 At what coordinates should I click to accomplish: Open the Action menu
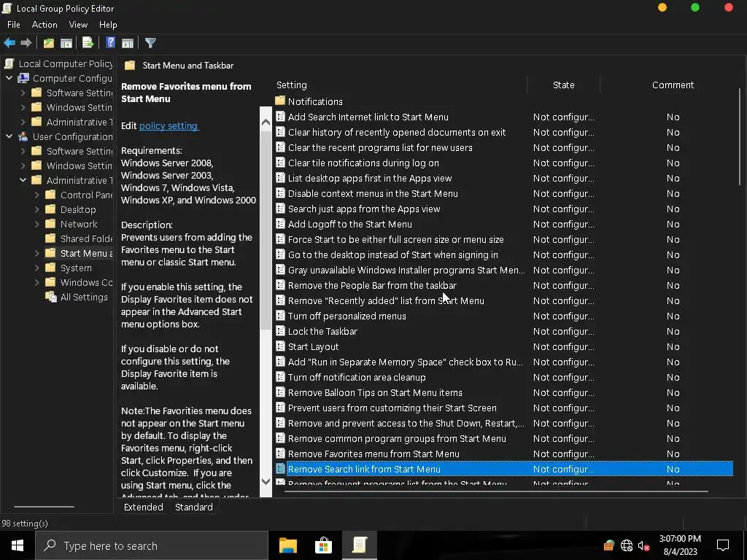click(x=44, y=25)
